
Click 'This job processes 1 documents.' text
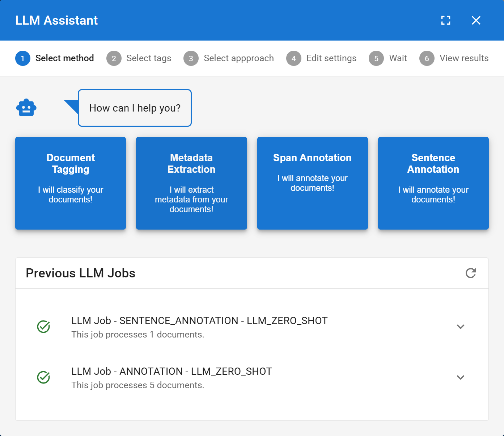(x=138, y=334)
